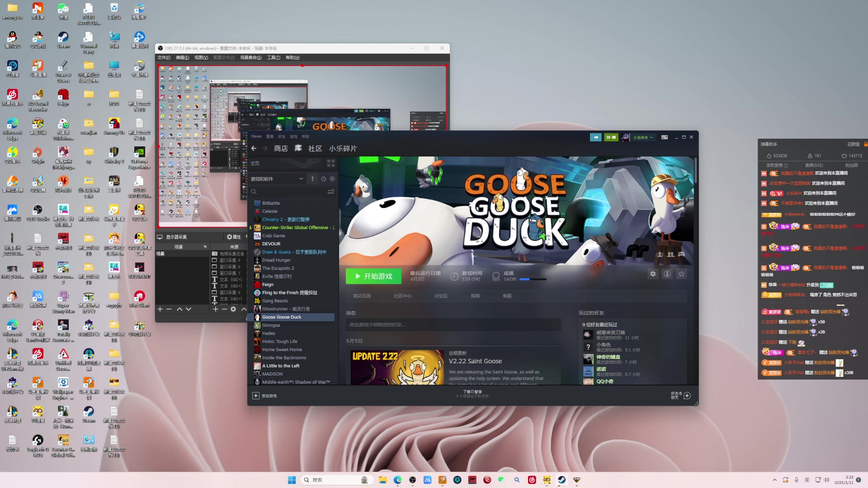The width and height of the screenshot is (868, 488).
Task: Click the Windows taskbar search box
Action: (337, 480)
